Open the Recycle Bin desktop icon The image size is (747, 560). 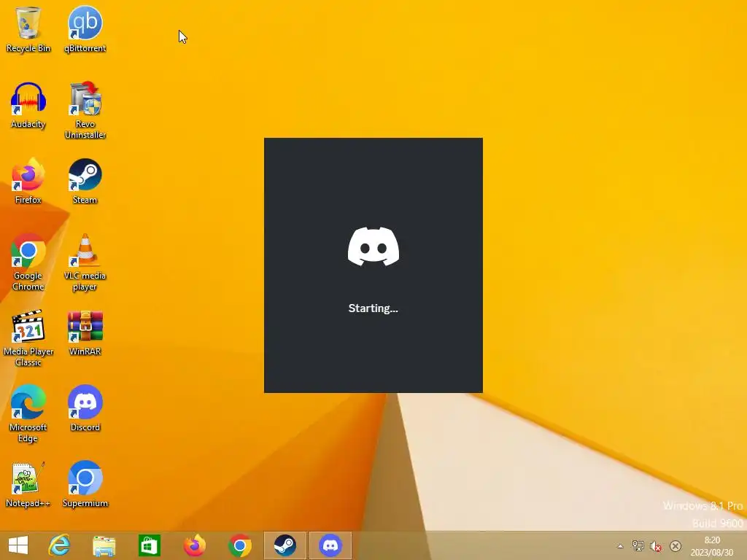coord(28,29)
